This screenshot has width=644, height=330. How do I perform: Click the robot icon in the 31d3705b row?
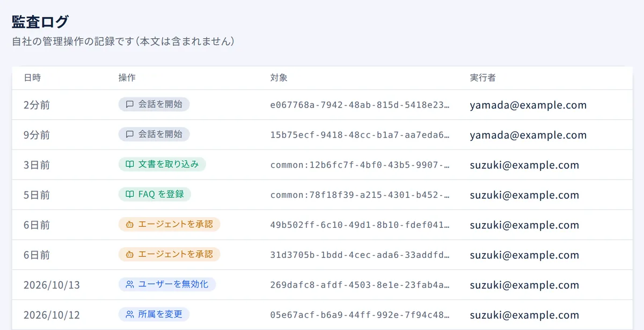tap(129, 255)
